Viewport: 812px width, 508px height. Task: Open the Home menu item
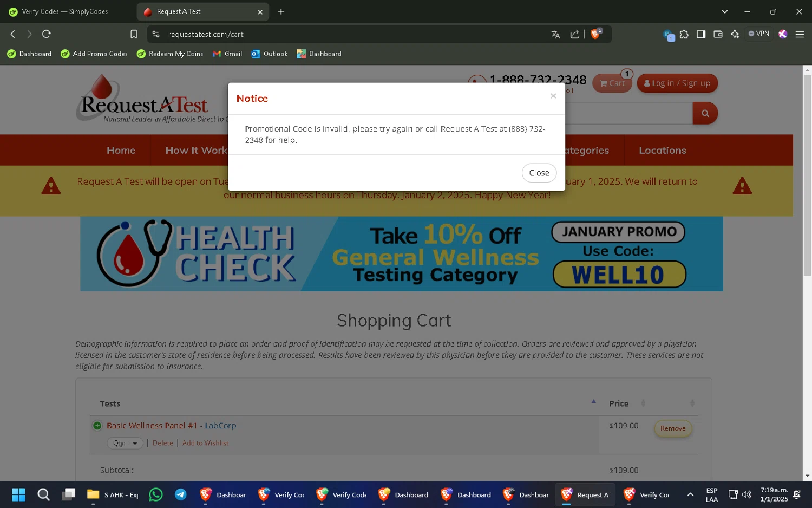pos(121,150)
